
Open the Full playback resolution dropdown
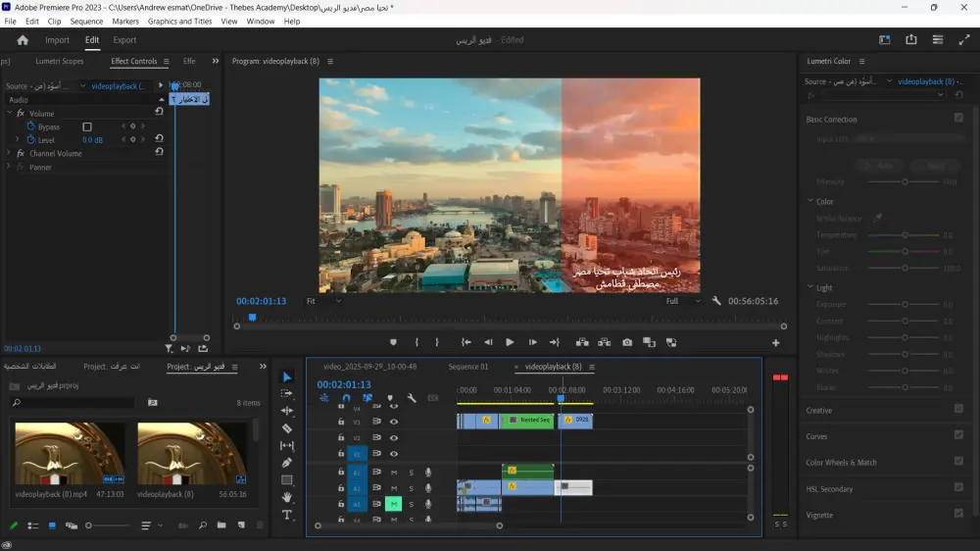684,301
